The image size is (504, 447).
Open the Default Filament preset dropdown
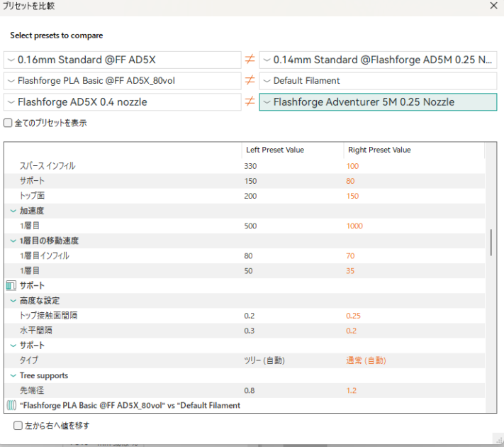378,81
